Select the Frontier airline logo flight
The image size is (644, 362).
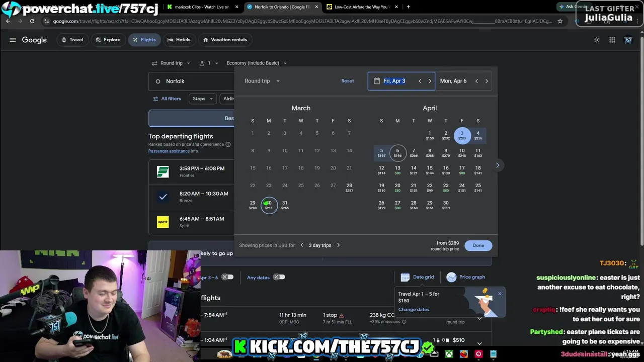point(163,171)
